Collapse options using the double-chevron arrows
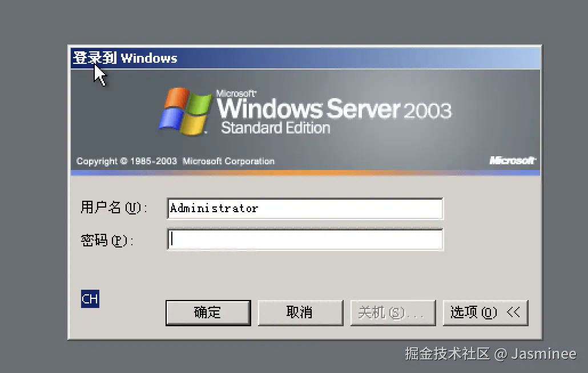Screen dimensions: 588x373 [x=513, y=311]
